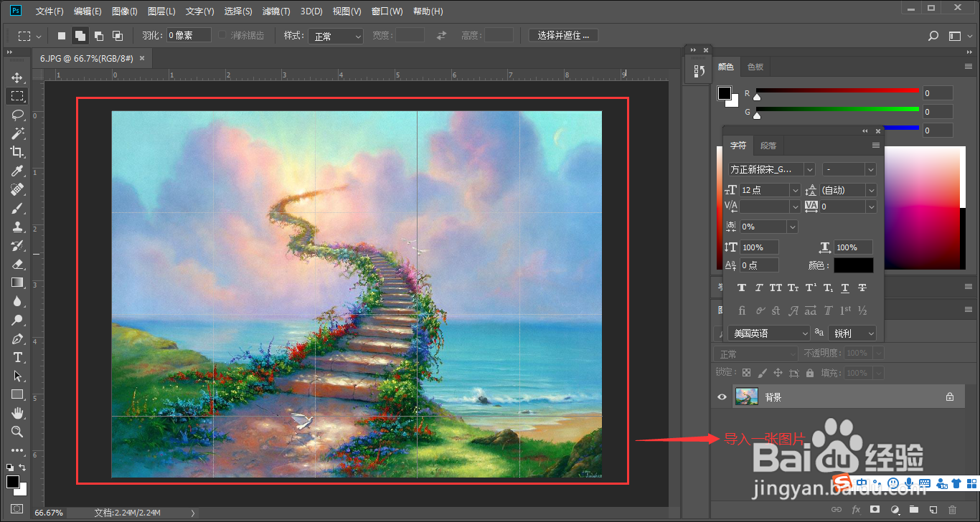Select the Rectangular Marquee tool in toolbox
Viewport: 980px width, 522px height.
pyautogui.click(x=17, y=96)
